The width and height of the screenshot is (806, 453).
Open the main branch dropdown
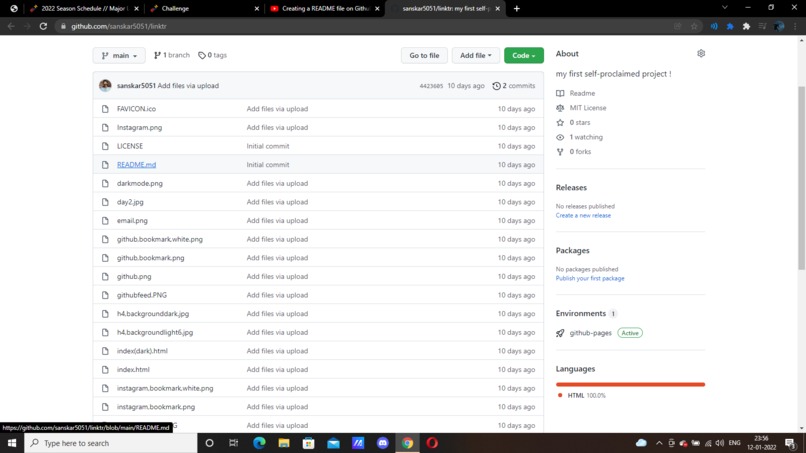pos(119,56)
